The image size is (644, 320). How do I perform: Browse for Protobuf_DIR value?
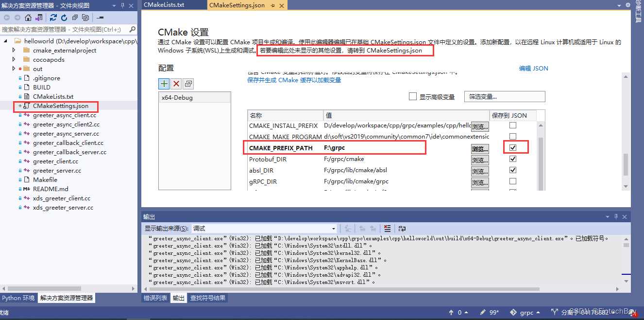coord(480,160)
